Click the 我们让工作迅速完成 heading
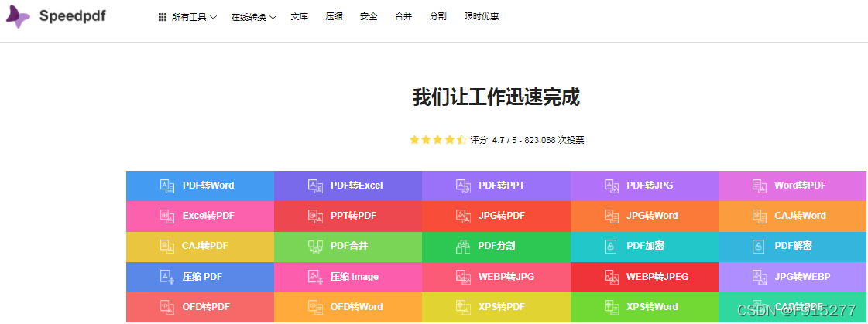868x324 pixels. [x=496, y=98]
